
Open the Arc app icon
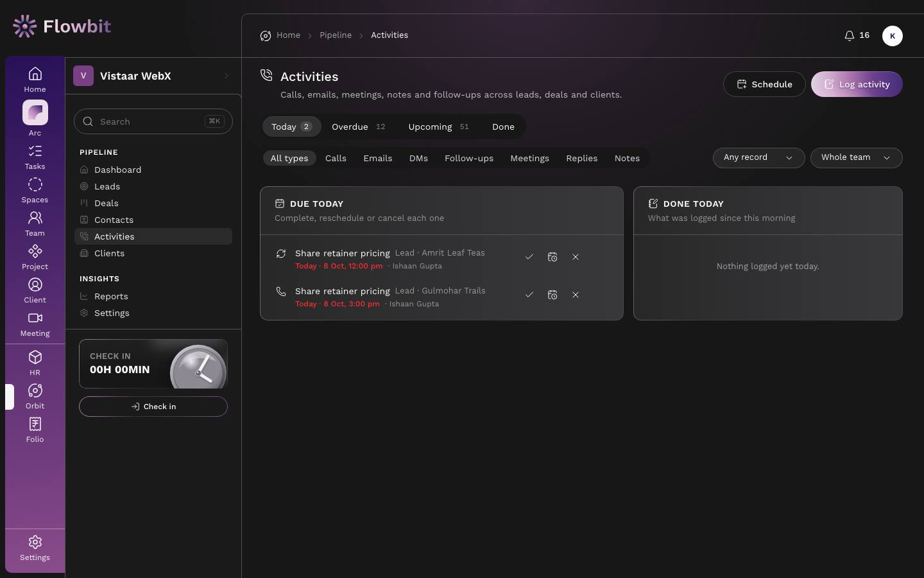[x=35, y=119]
